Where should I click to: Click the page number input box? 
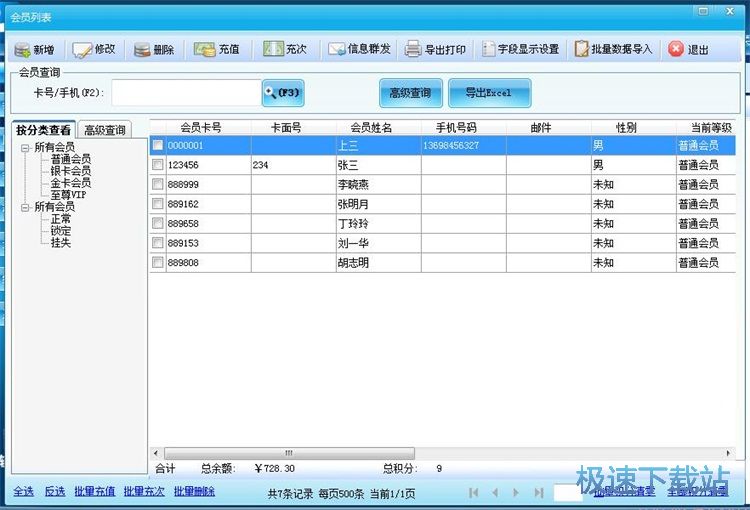[568, 492]
